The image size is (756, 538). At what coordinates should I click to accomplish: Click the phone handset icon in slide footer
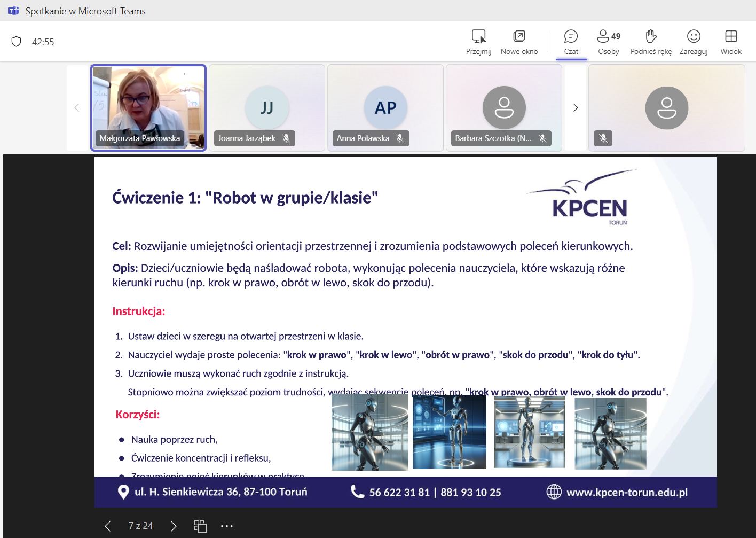click(358, 492)
